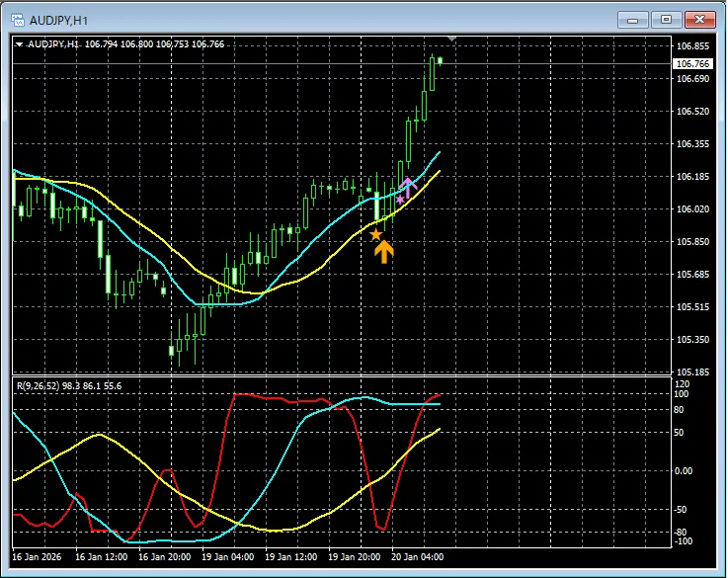Select the purple up arrow signal
The width and height of the screenshot is (728, 578).
pyautogui.click(x=409, y=185)
